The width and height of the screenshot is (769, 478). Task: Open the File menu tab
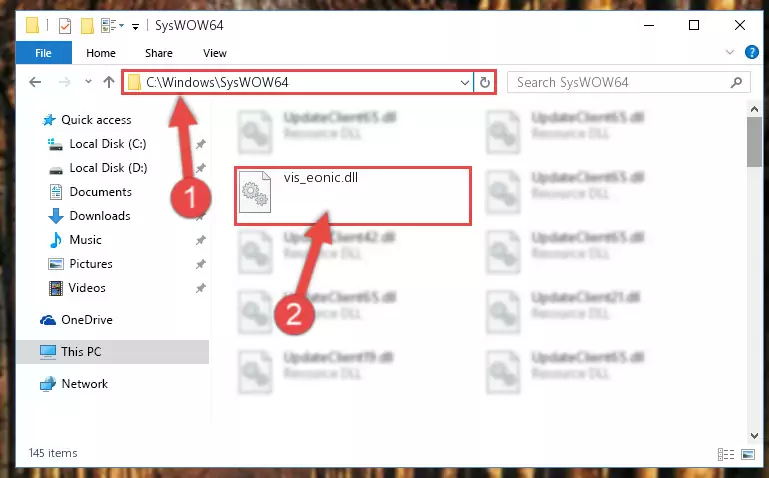tap(44, 52)
